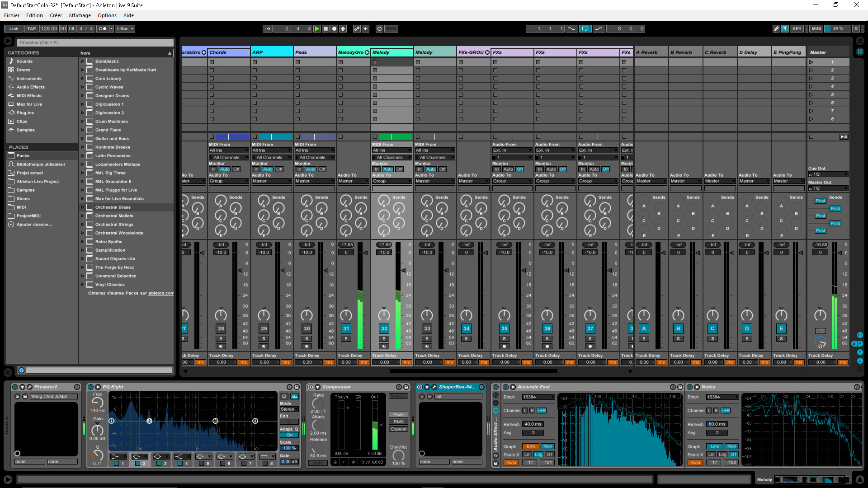Open the Affichage menu
Viewport: 868px width, 488px height.
coord(79,14)
